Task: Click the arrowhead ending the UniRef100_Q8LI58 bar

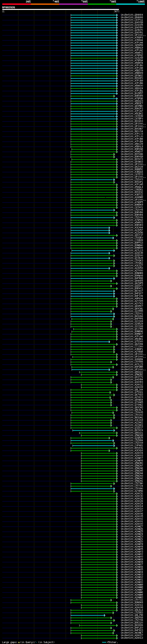Action: 105,615
